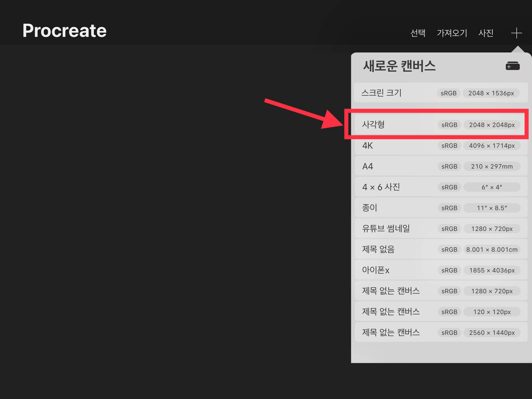Tap 선택 in the top bar

pos(418,33)
